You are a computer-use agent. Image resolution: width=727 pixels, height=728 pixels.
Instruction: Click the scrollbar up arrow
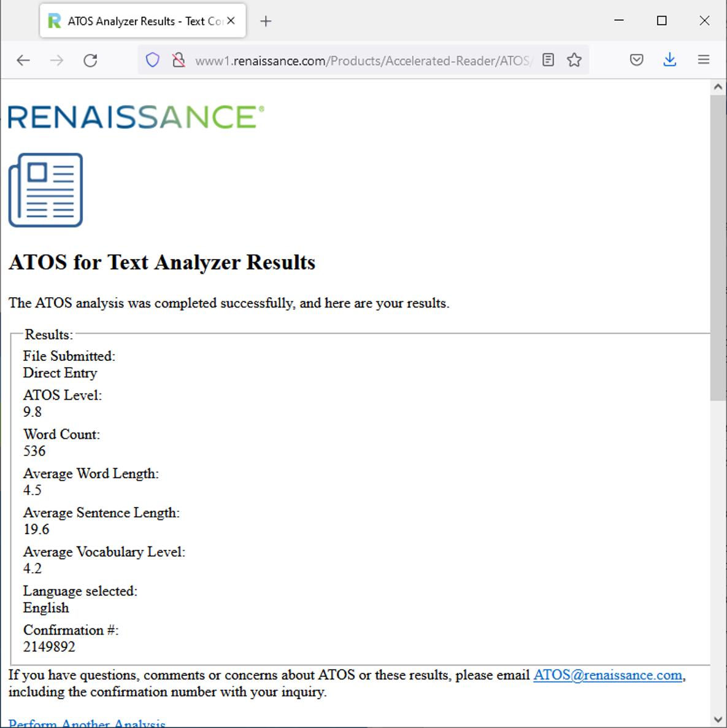718,87
